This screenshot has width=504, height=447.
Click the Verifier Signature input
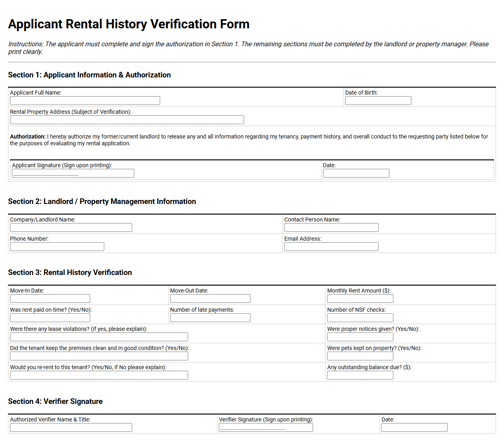266,427
